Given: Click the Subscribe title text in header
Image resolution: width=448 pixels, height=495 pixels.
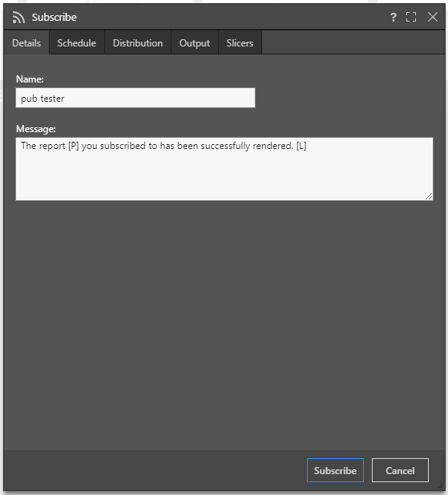Looking at the screenshot, I should [x=54, y=18].
